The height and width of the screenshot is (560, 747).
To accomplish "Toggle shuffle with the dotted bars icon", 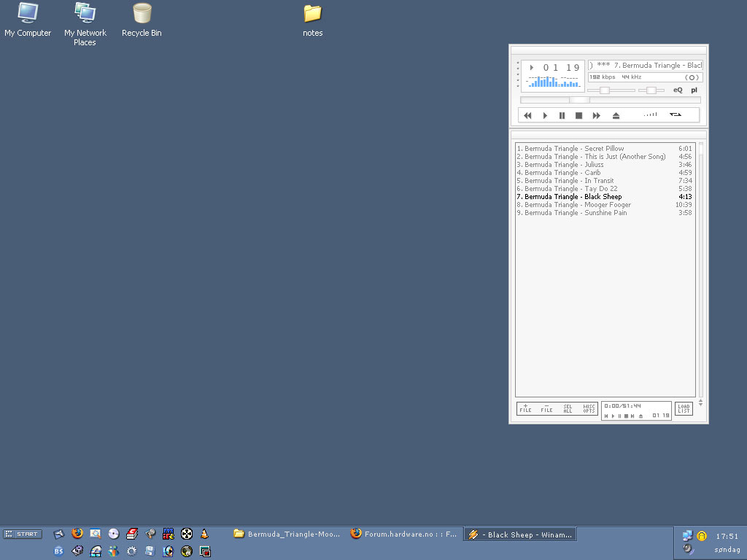I will click(650, 114).
